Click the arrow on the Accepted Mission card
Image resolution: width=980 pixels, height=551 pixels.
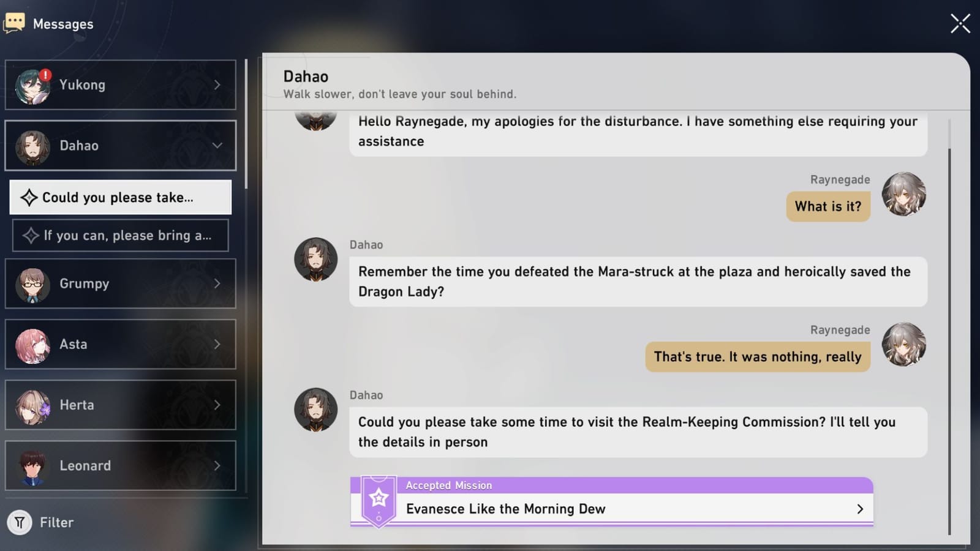(x=860, y=509)
